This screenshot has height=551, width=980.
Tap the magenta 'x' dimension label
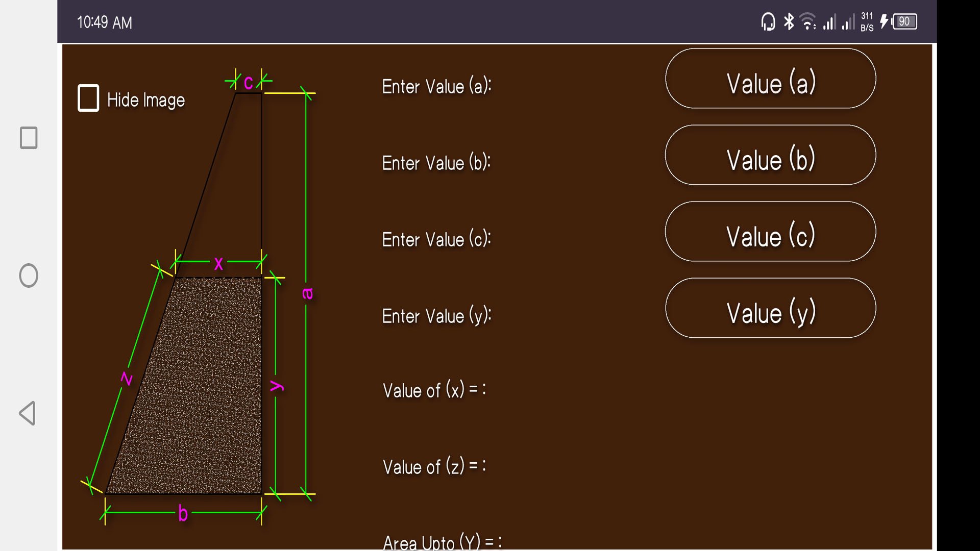click(218, 263)
